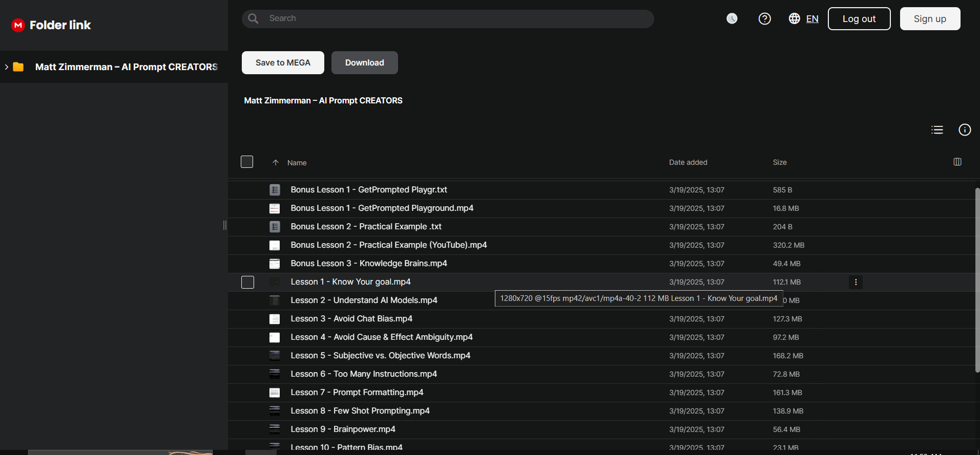980x455 pixels.
Task: Open the folder info icon
Action: pos(965,130)
